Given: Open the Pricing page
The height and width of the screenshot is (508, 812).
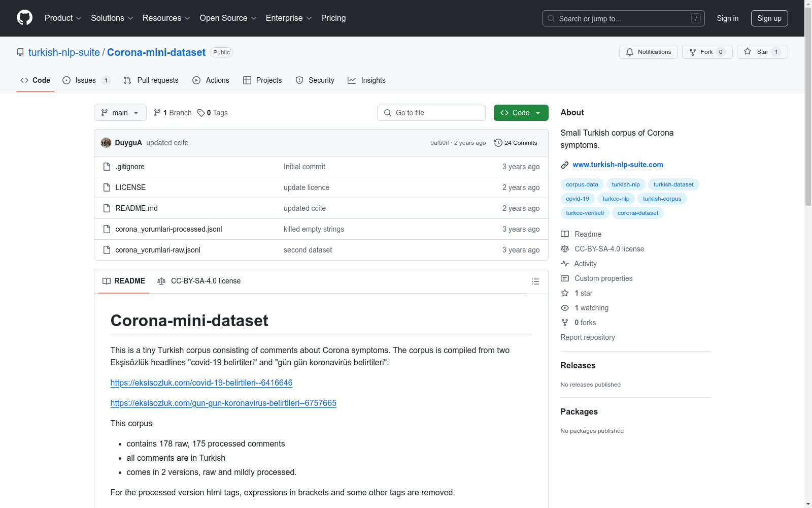Looking at the screenshot, I should pyautogui.click(x=333, y=18).
